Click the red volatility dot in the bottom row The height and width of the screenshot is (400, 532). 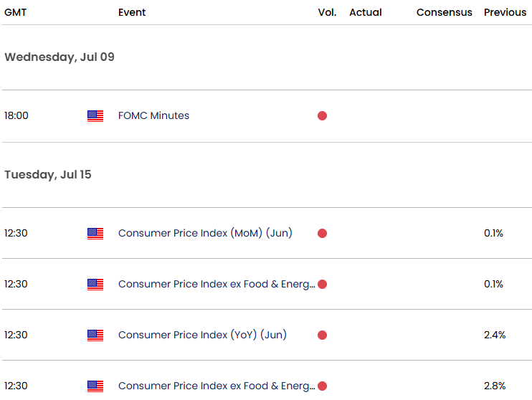tap(323, 386)
